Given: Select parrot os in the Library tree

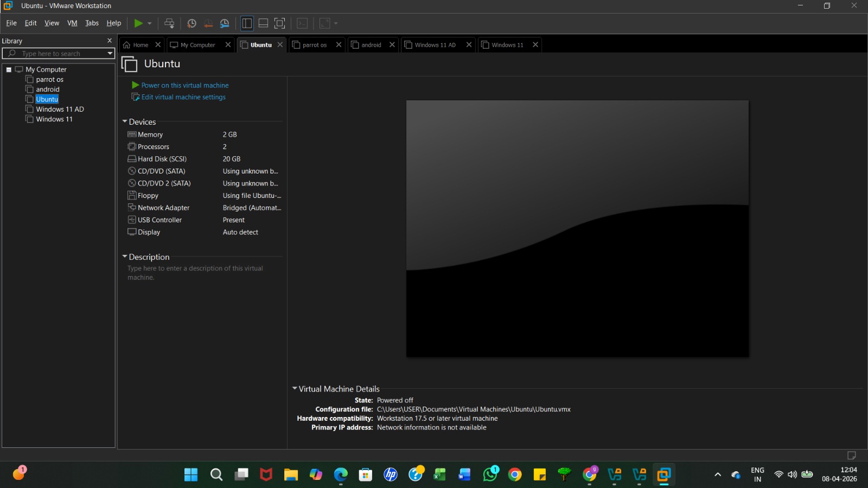Looking at the screenshot, I should point(49,80).
